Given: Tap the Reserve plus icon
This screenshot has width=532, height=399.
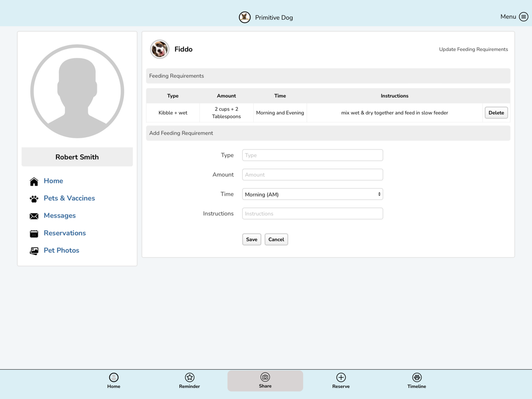Looking at the screenshot, I should tap(341, 377).
